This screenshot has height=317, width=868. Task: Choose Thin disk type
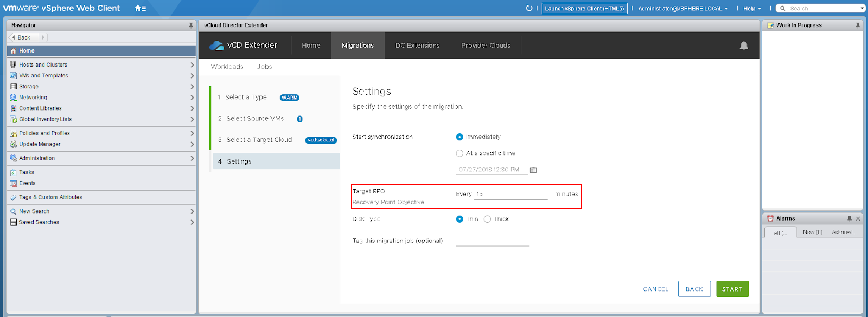459,219
